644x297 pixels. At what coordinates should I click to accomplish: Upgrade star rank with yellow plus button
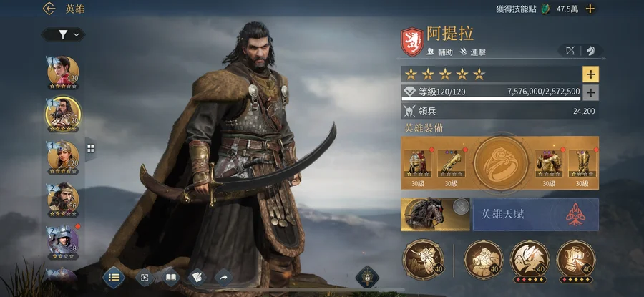pyautogui.click(x=590, y=74)
